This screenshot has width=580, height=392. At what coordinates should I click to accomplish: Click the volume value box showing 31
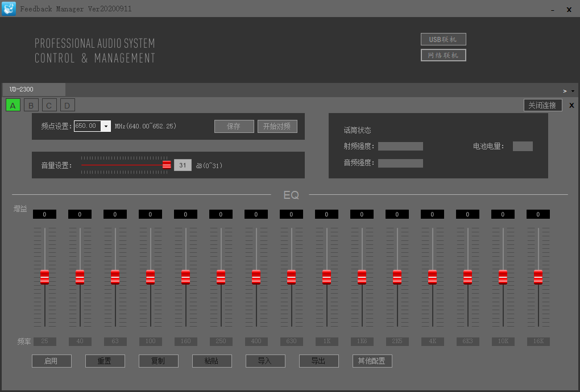[x=183, y=165]
